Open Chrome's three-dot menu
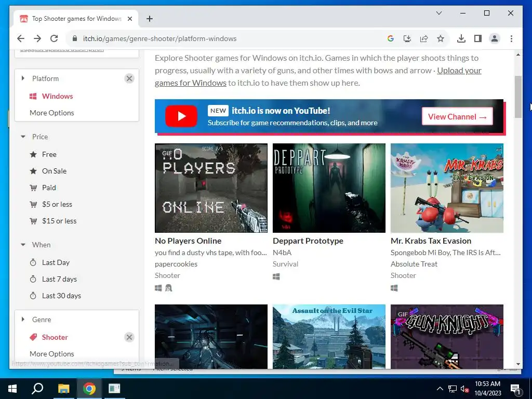Screen dimensions: 532x399 coord(511,38)
